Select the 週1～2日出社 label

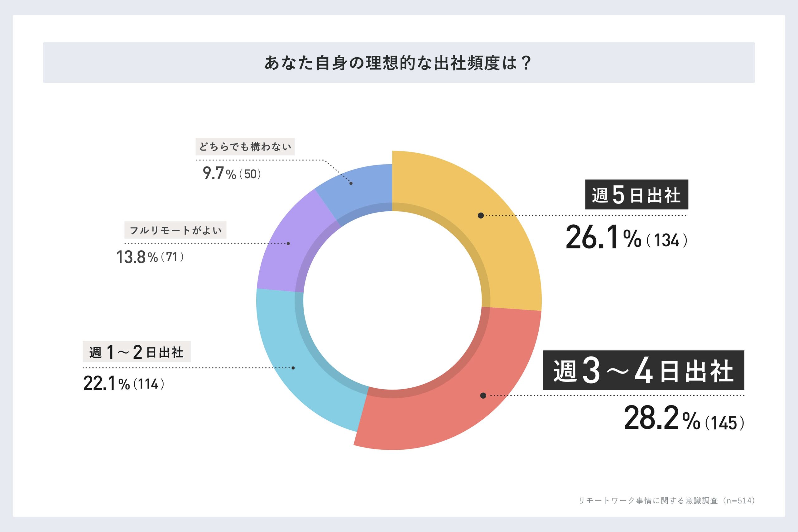click(137, 352)
